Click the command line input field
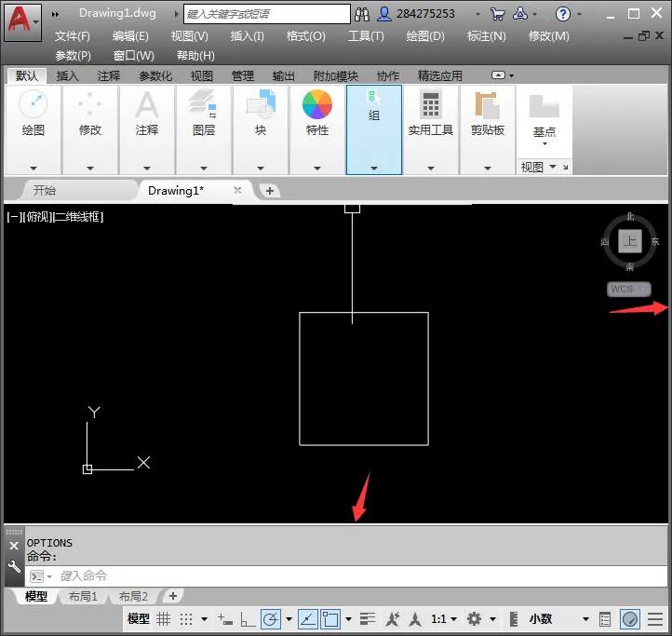Screen dimensions: 672x636 pos(354,576)
